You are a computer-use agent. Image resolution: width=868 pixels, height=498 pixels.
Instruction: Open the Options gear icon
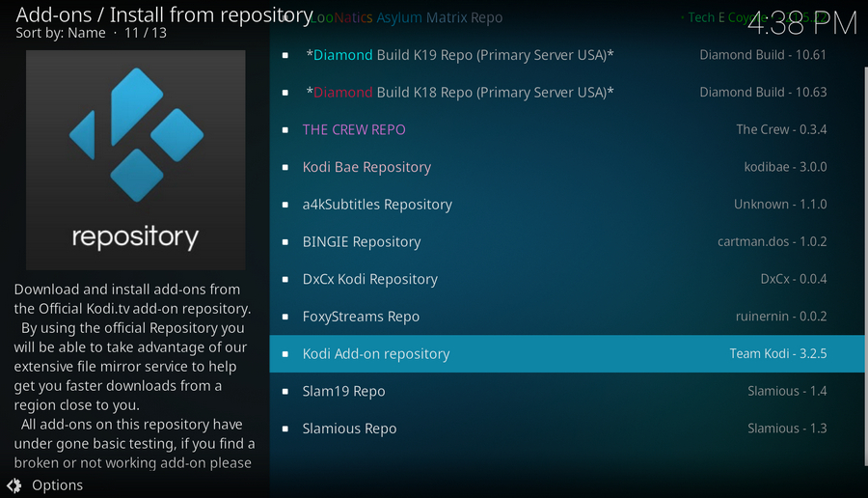pyautogui.click(x=14, y=485)
